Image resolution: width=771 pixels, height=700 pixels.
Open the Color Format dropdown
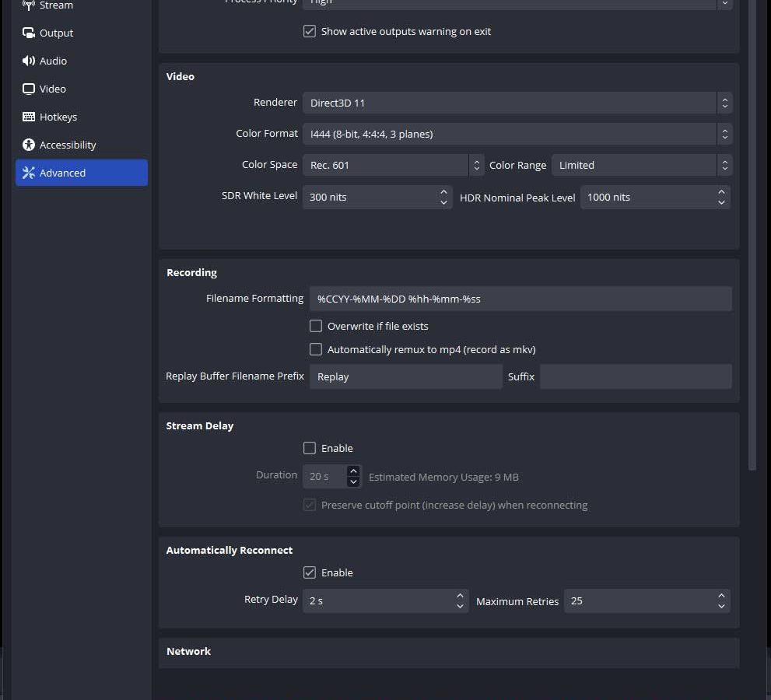(x=517, y=134)
